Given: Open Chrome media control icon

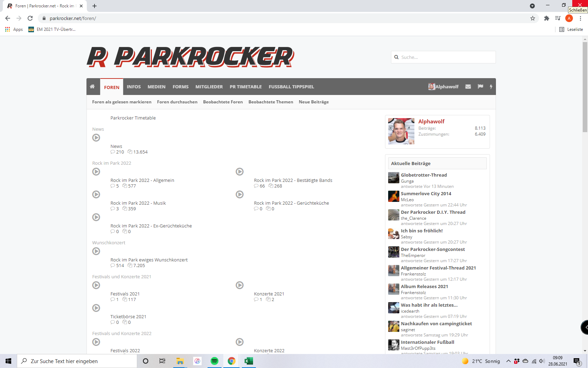Looking at the screenshot, I should (x=558, y=18).
